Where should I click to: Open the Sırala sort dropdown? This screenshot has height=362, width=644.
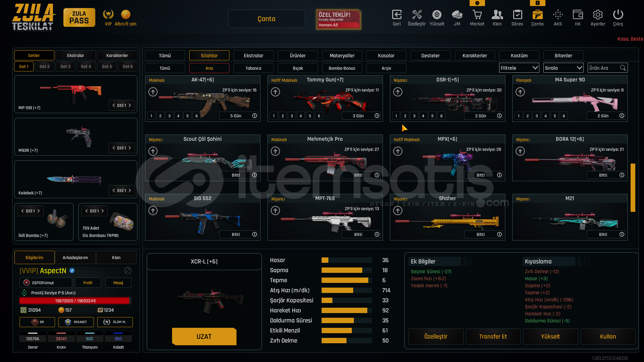(563, 68)
